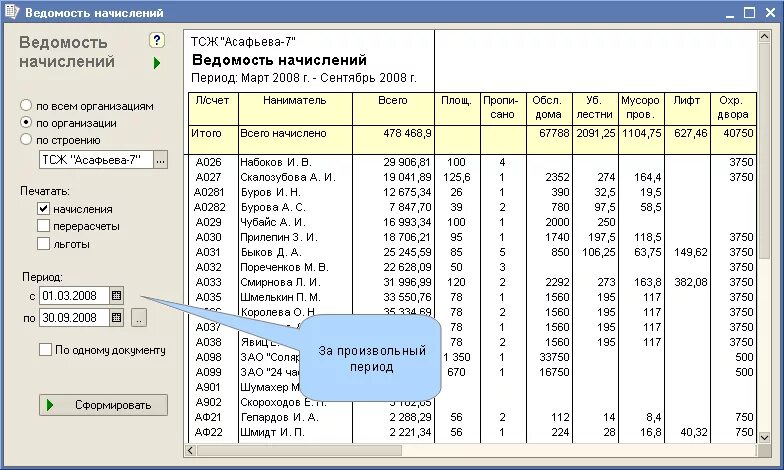This screenshot has width=784, height=470.
Task: Open calendar picker for end date 30.09.2008
Action: coord(116,318)
